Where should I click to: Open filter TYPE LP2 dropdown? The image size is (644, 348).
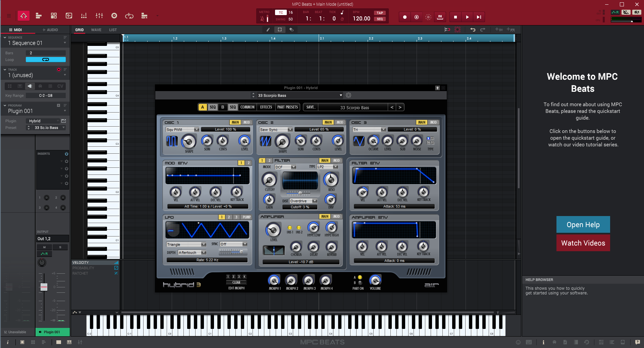327,167
